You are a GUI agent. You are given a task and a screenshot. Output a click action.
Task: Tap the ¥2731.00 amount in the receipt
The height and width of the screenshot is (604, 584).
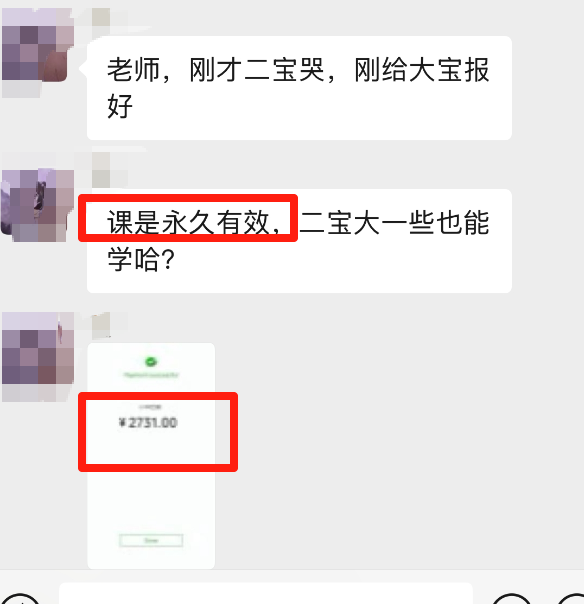[x=148, y=423]
